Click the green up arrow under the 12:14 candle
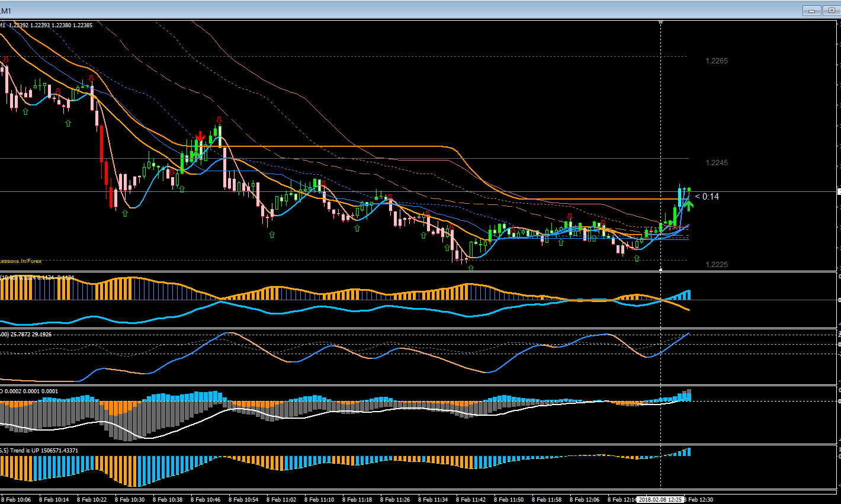This screenshot has width=841, height=504. [x=637, y=259]
